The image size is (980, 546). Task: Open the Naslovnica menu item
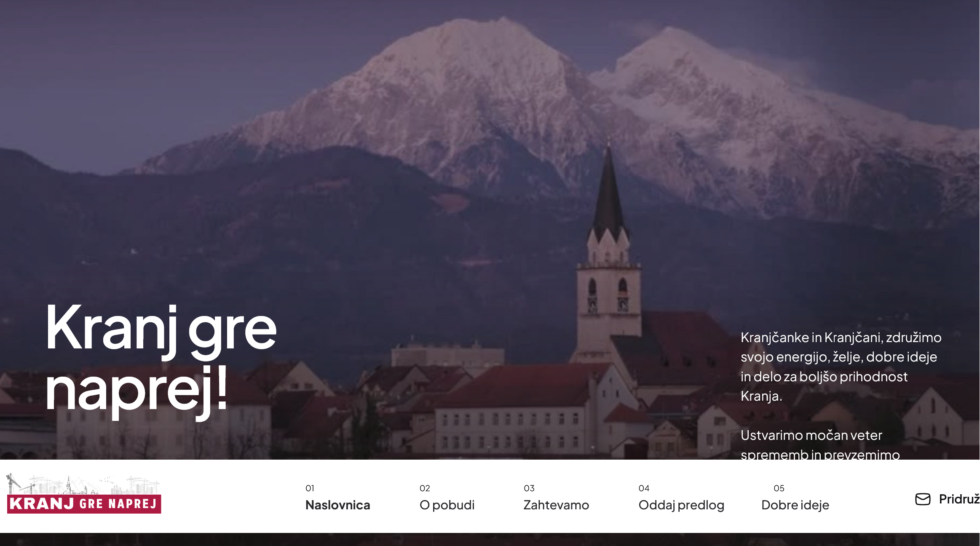(x=337, y=505)
